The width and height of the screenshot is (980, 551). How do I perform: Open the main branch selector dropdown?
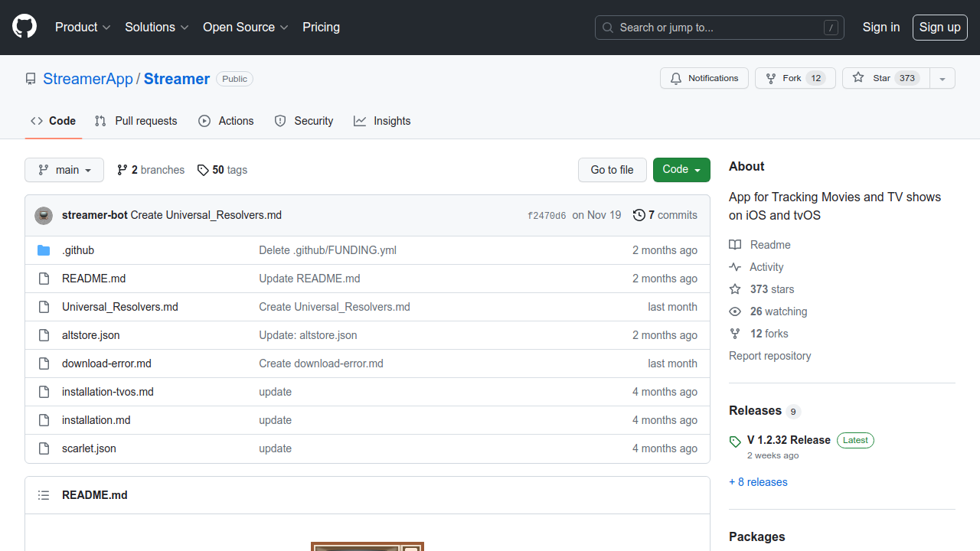(x=64, y=170)
